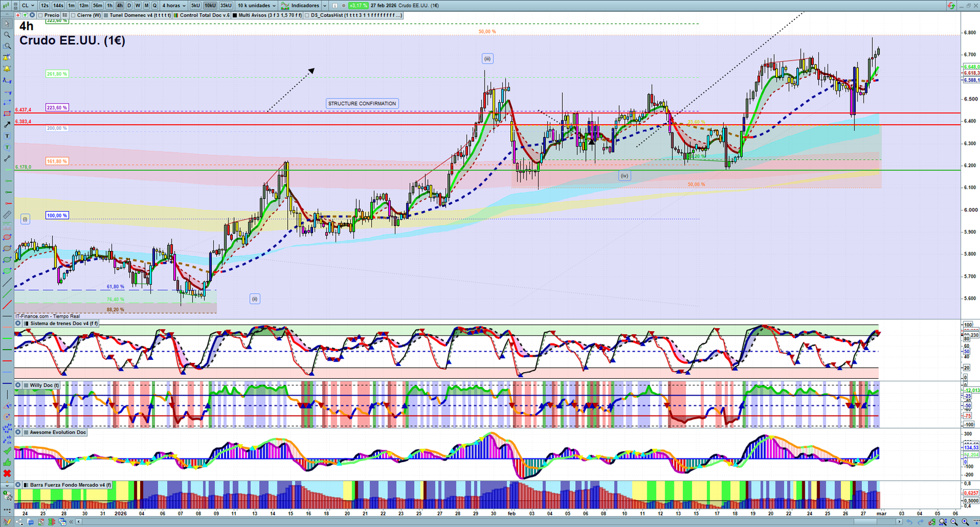Select the 56m timeframe
This screenshot has width=980, height=527.
(97, 6)
